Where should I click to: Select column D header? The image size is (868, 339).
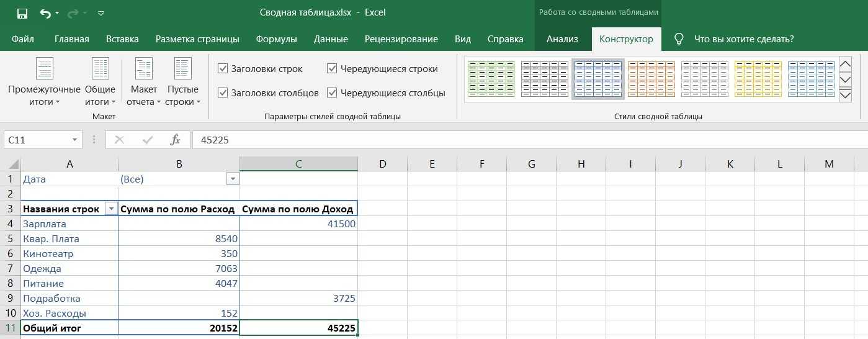point(382,164)
